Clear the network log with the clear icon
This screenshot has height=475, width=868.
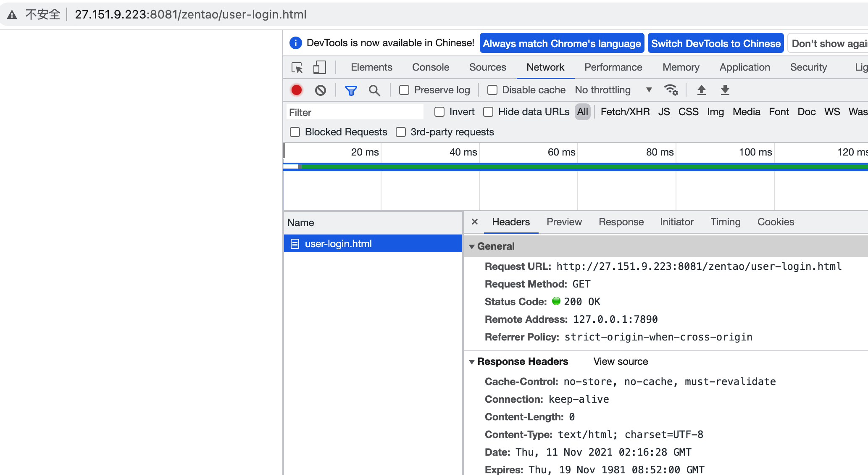[321, 90]
